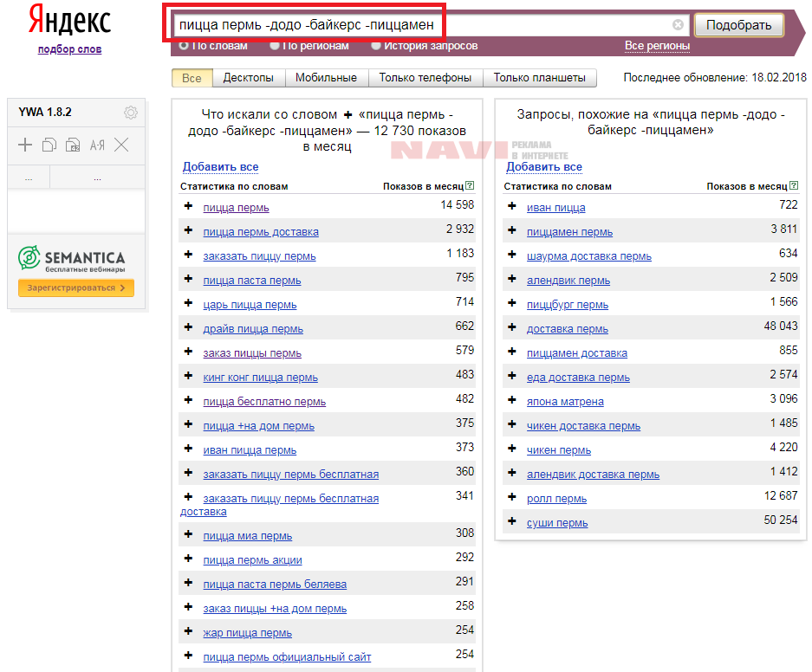The height and width of the screenshot is (672, 812).
Task: Click the plus icon next to 'жар пицца пермь'
Action: 189,631
